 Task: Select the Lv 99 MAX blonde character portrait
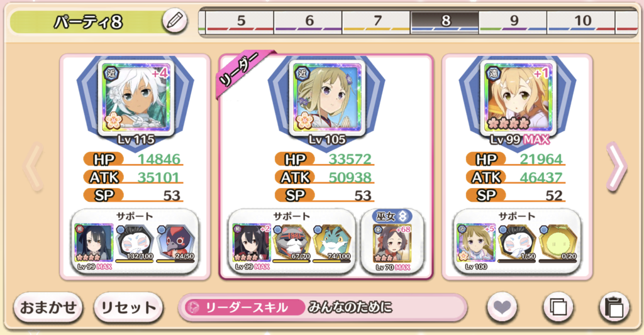click(518, 97)
